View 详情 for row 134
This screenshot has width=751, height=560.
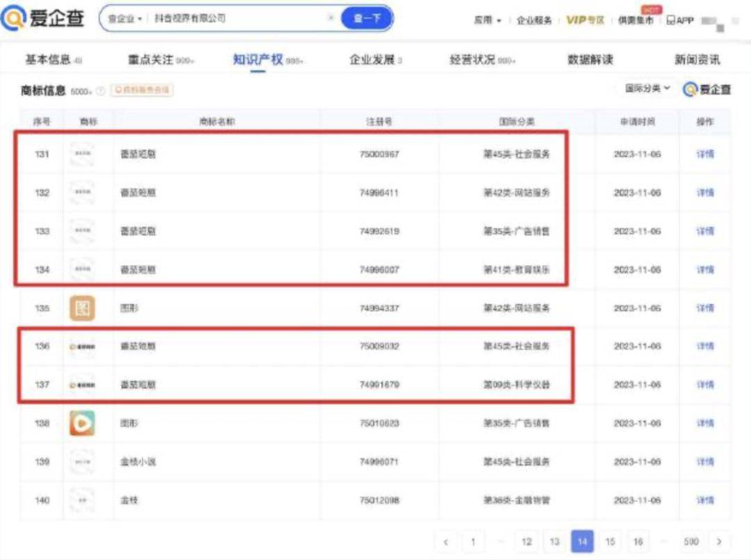click(x=705, y=270)
